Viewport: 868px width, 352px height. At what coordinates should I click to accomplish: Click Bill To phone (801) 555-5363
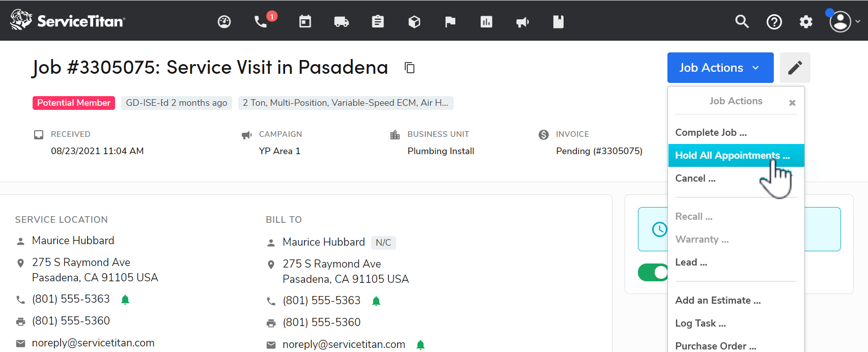point(322,301)
